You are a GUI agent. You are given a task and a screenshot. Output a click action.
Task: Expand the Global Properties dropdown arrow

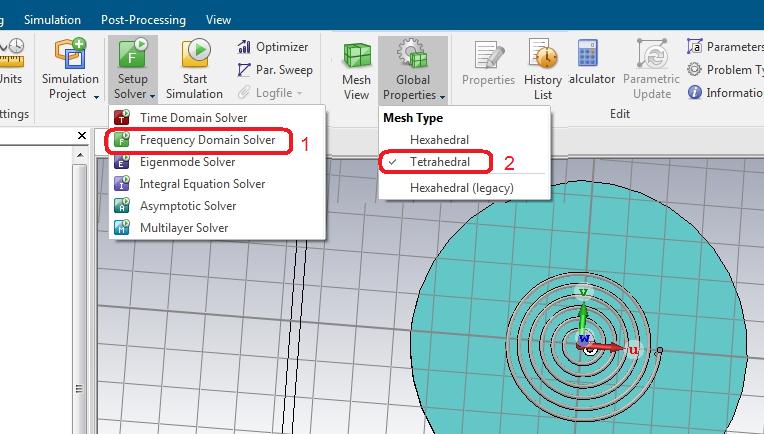[442, 97]
